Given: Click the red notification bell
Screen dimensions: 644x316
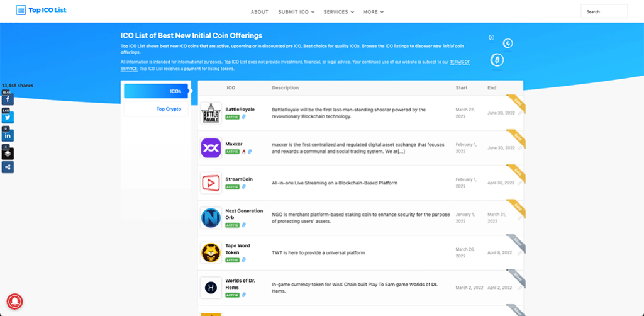Looking at the screenshot, I should coord(16,301).
